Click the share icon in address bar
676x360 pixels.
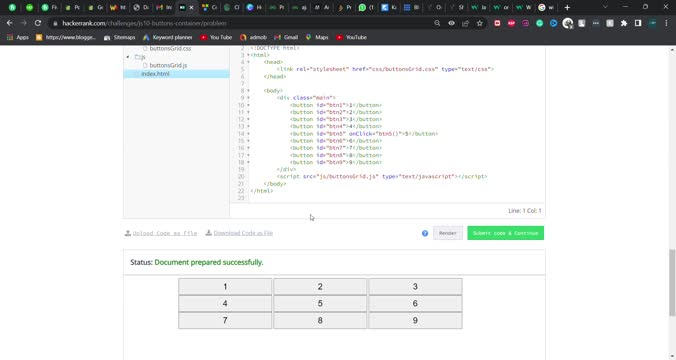[x=465, y=23]
